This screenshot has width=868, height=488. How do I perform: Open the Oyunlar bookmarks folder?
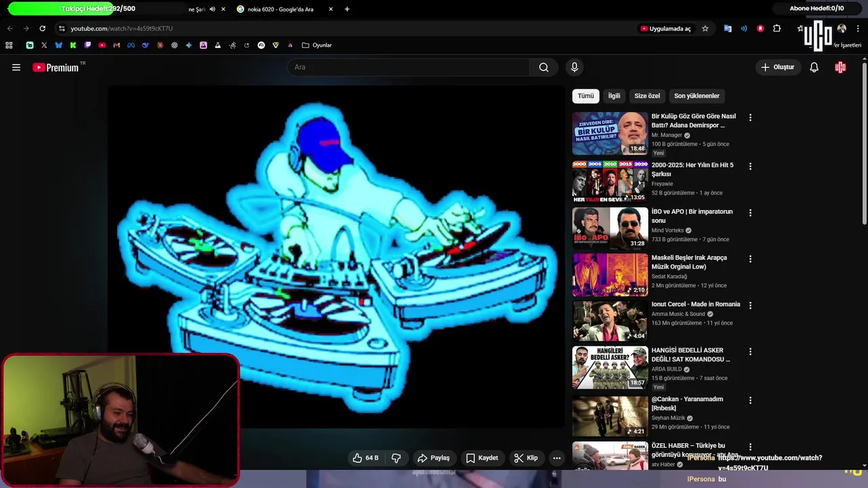coord(317,45)
